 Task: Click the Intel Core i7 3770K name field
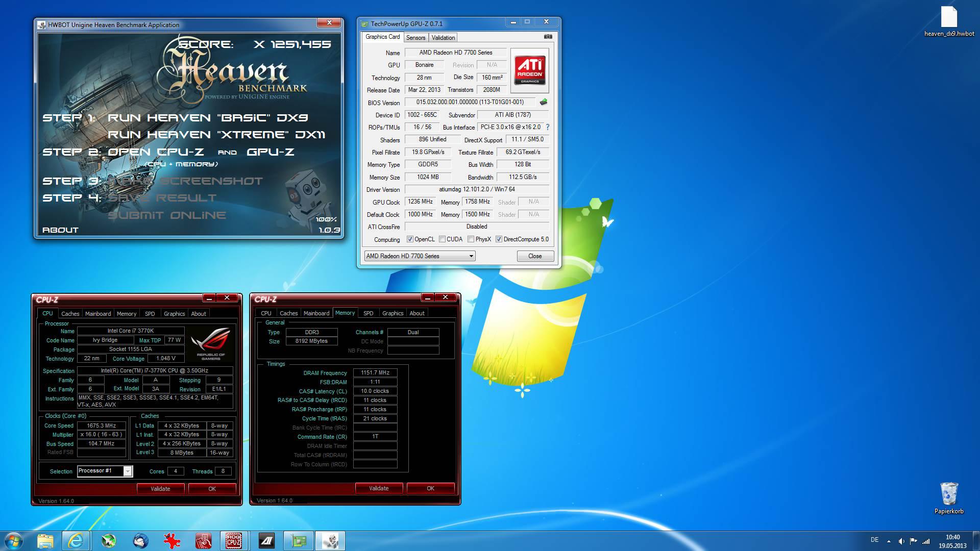(x=131, y=331)
